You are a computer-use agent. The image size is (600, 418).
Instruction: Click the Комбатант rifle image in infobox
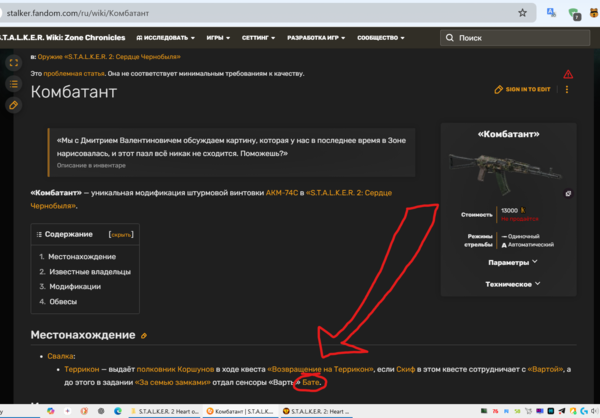point(505,173)
